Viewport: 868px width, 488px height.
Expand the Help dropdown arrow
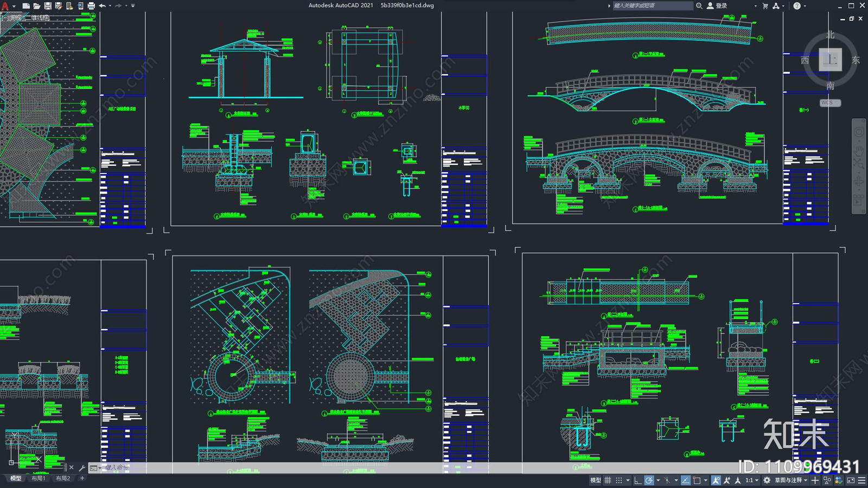click(x=805, y=6)
